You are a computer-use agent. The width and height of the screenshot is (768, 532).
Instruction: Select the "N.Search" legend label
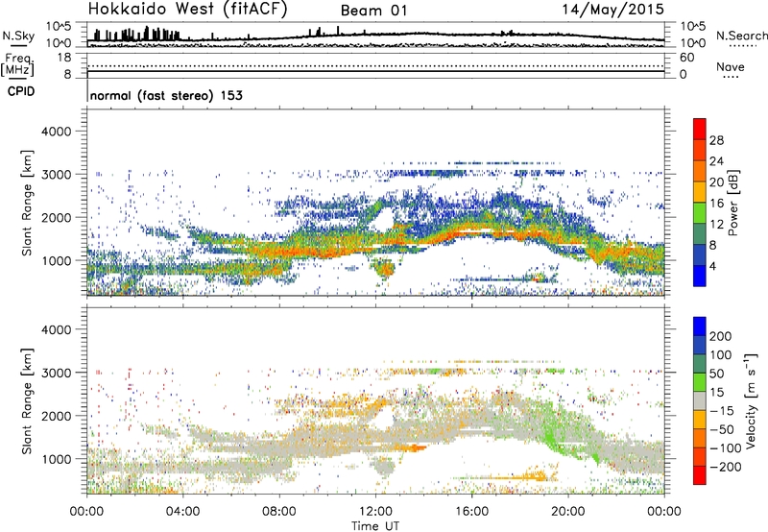pyautogui.click(x=741, y=36)
